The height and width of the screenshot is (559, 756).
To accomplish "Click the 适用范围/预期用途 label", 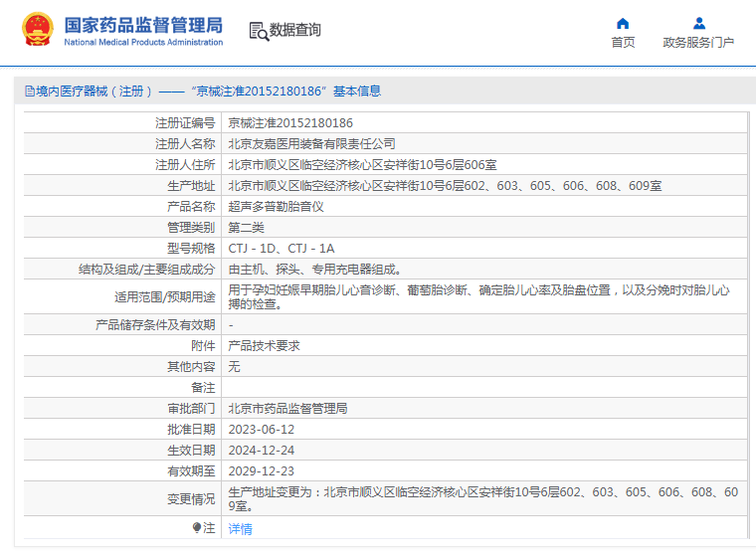I will (x=164, y=297).
